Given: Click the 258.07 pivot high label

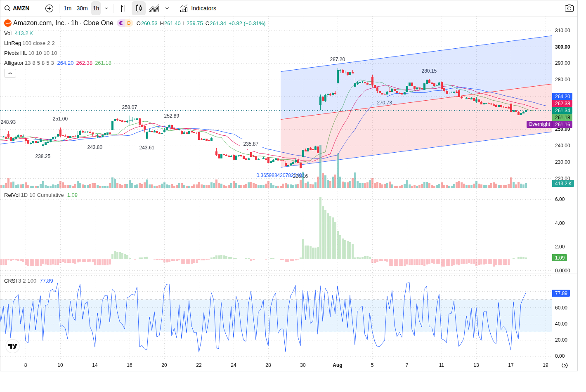Looking at the screenshot, I should (130, 107).
